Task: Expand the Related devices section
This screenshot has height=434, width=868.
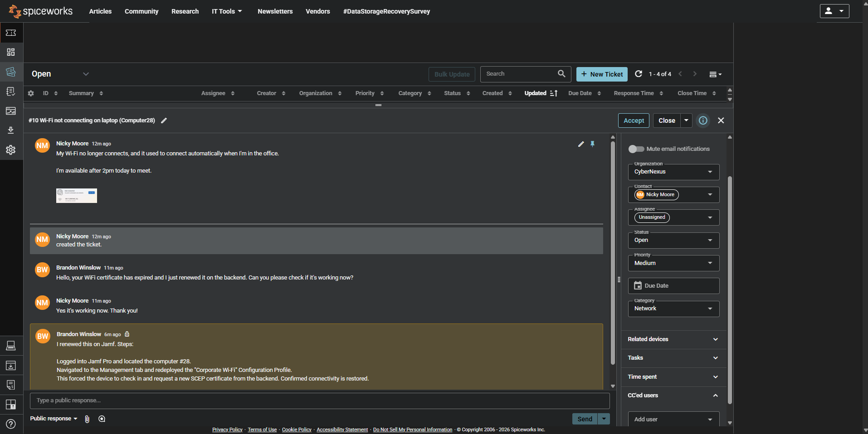Action: (715, 339)
